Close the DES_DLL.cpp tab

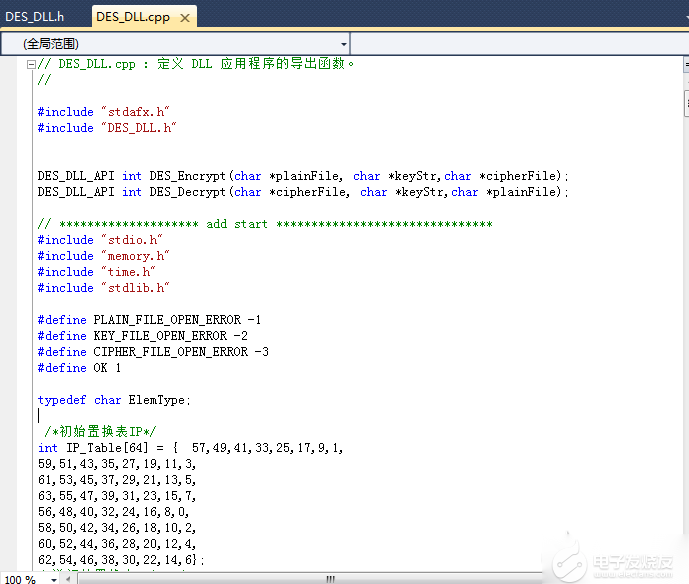click(185, 17)
